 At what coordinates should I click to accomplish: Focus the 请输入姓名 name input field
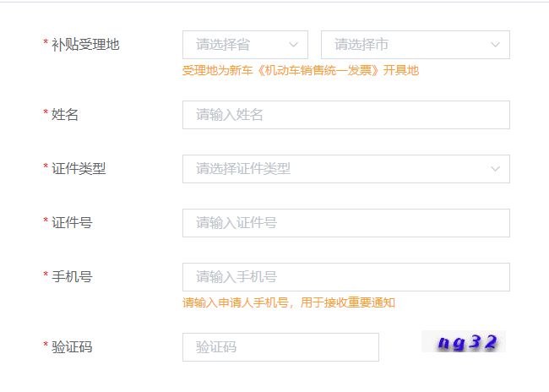346,115
